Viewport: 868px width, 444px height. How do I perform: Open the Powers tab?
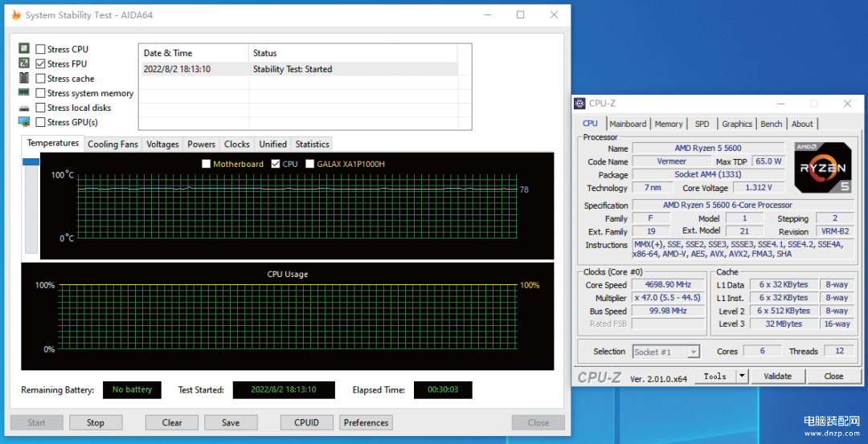click(201, 145)
